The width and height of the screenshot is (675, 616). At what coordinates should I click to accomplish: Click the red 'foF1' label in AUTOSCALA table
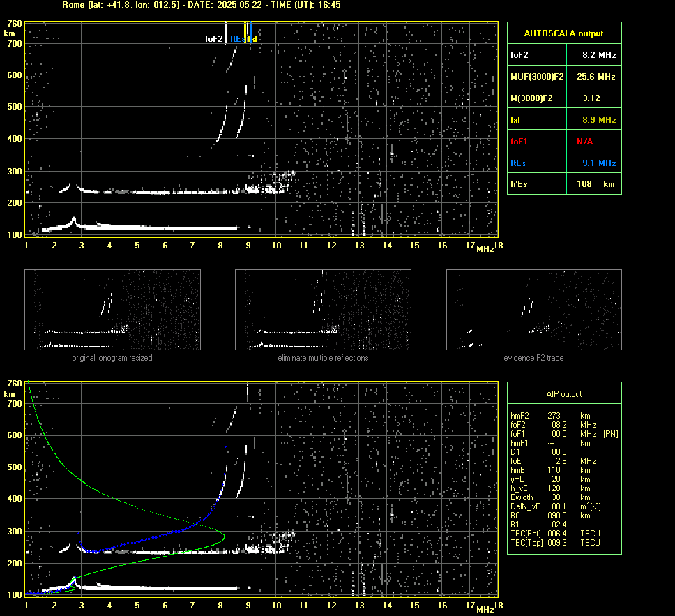519,142
